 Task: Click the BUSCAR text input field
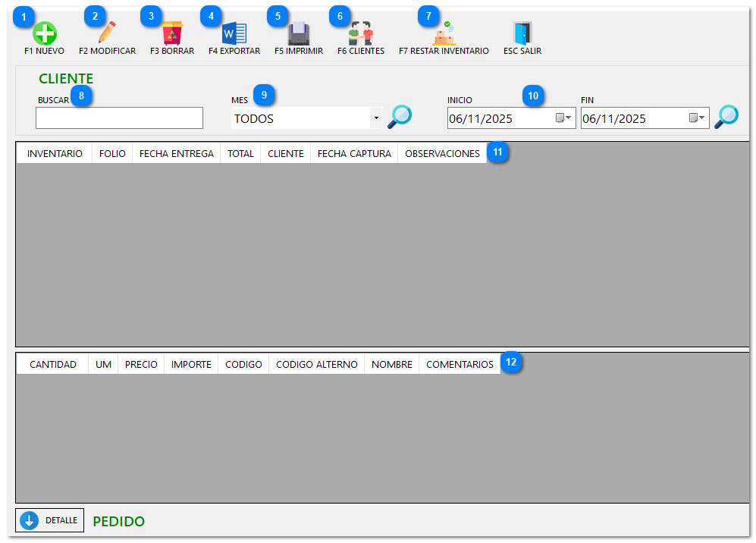click(x=119, y=118)
